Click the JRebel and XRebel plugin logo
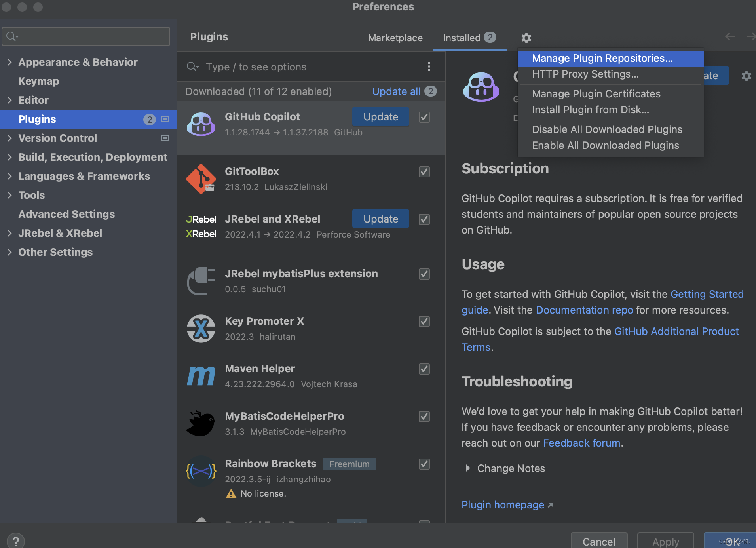The width and height of the screenshot is (756, 548). pos(201,226)
